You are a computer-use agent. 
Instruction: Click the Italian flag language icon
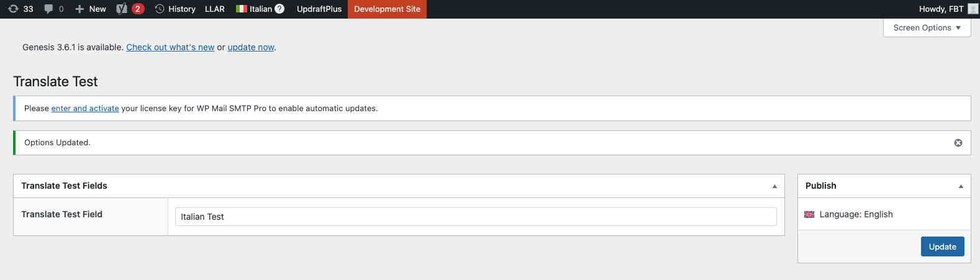(242, 9)
